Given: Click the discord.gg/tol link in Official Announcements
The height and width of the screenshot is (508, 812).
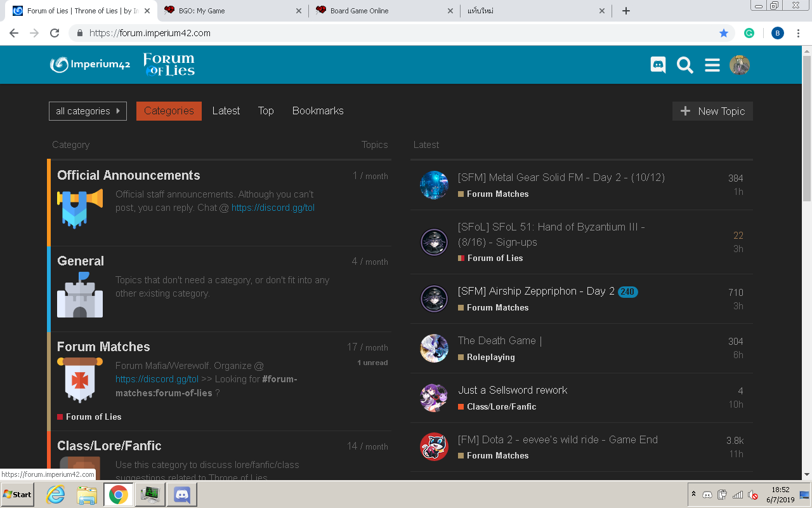Looking at the screenshot, I should (x=273, y=208).
